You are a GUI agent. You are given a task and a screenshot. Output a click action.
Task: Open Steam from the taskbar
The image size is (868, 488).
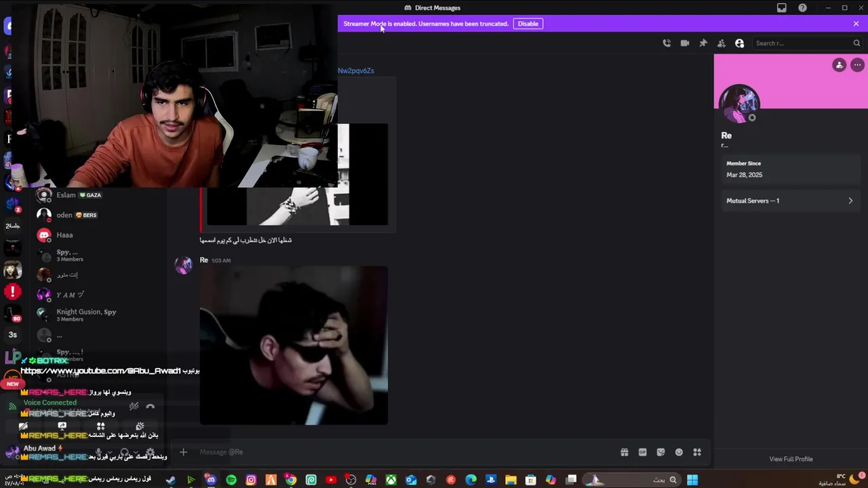171,480
